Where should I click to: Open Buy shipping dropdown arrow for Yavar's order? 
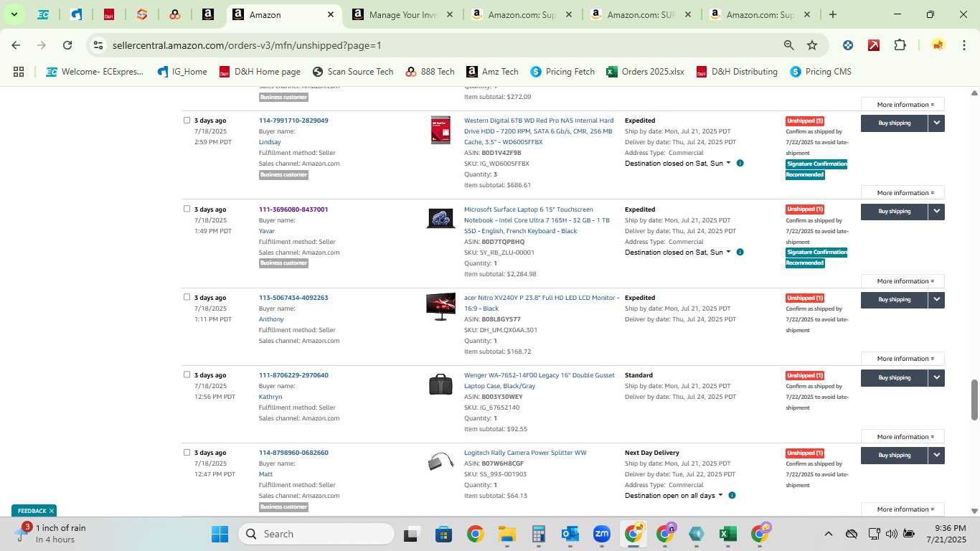pos(936,212)
